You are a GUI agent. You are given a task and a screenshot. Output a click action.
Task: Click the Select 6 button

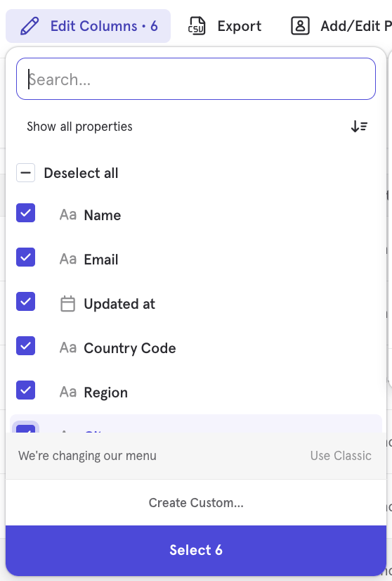pos(196,550)
